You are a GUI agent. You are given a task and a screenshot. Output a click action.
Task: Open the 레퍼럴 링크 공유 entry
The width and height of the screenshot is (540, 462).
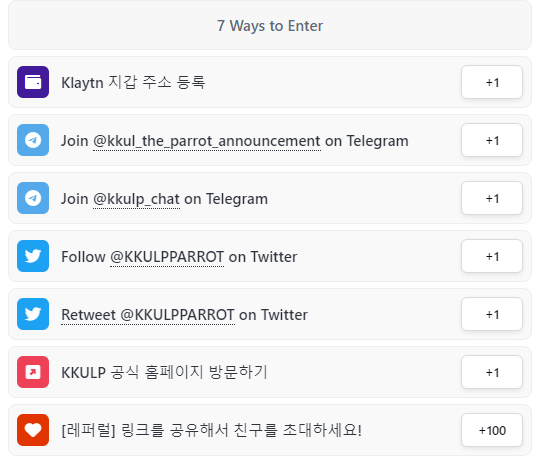click(270, 430)
